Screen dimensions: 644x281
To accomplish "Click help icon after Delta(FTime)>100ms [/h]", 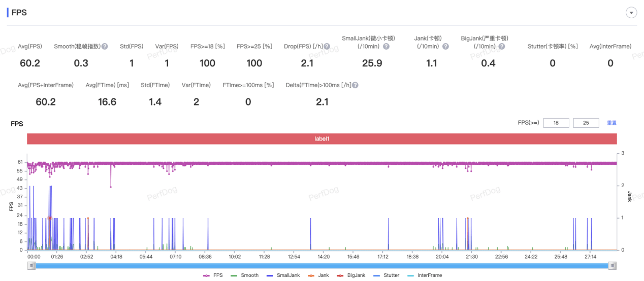I will (356, 85).
